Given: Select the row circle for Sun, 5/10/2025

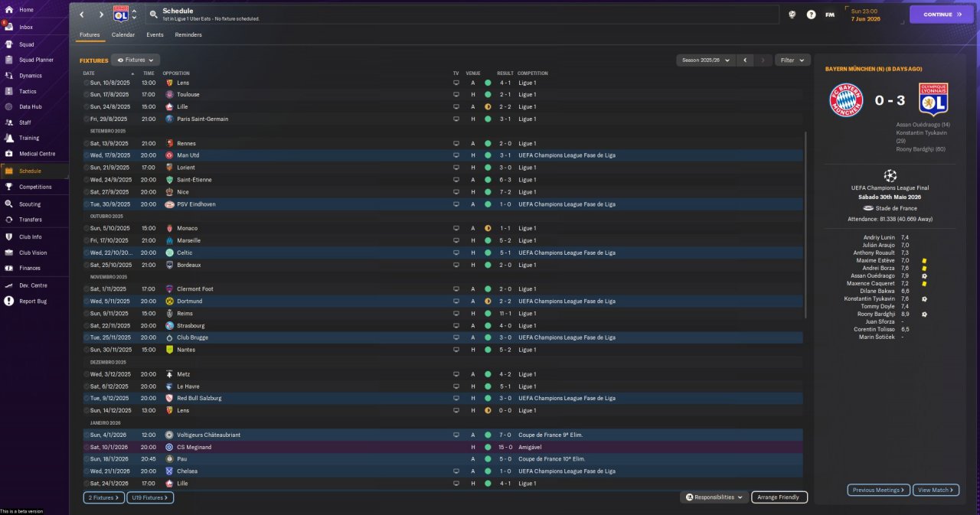Looking at the screenshot, I should [87, 228].
